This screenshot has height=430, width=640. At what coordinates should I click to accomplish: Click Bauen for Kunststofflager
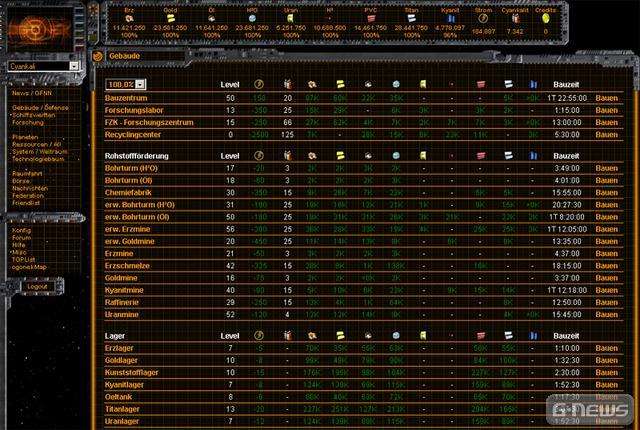pos(607,372)
